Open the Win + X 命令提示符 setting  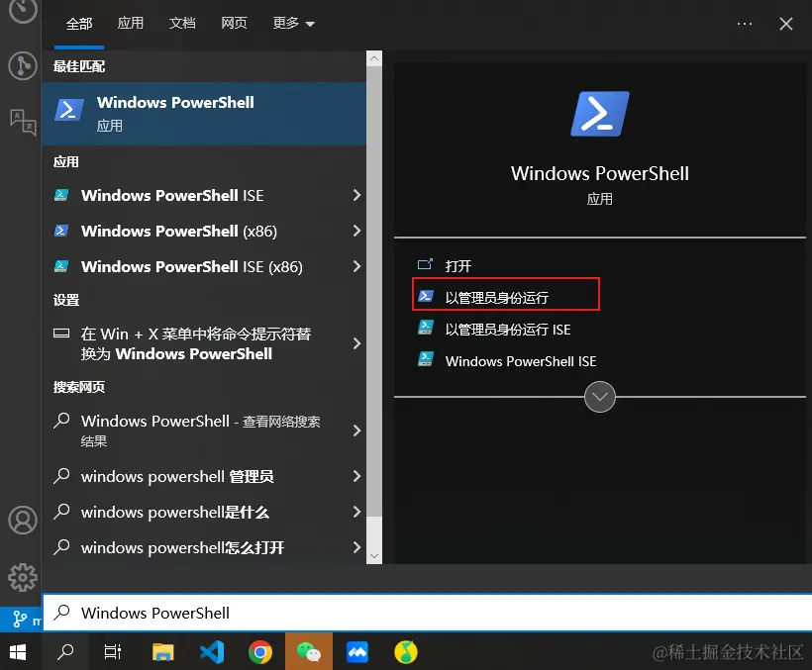click(x=204, y=343)
